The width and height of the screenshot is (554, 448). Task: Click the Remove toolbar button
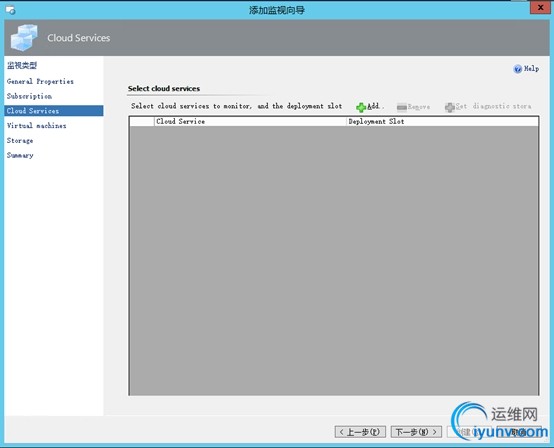(x=413, y=106)
